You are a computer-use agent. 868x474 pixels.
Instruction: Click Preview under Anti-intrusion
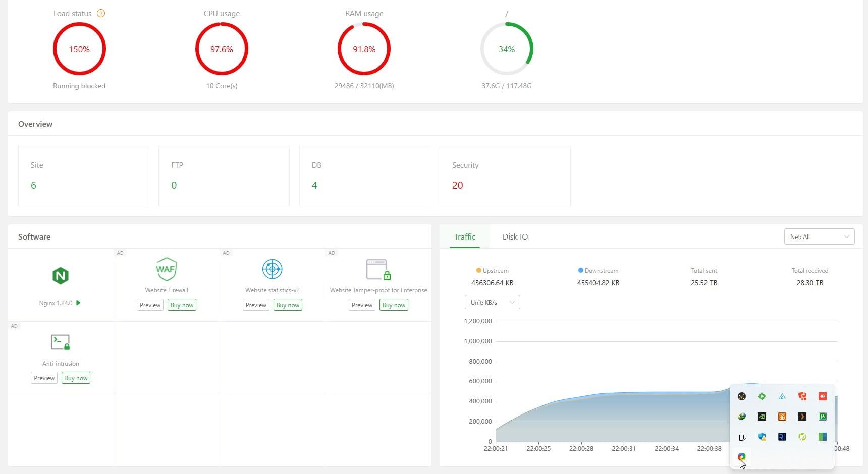click(x=44, y=378)
